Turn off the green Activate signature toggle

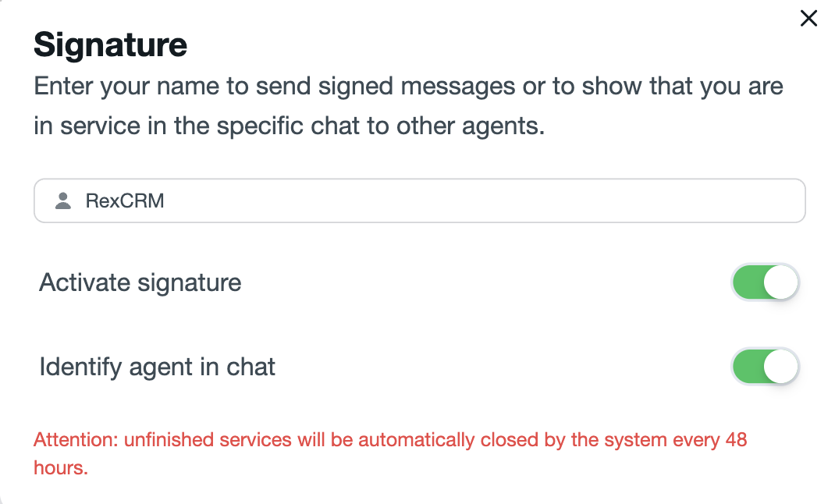[x=765, y=282]
